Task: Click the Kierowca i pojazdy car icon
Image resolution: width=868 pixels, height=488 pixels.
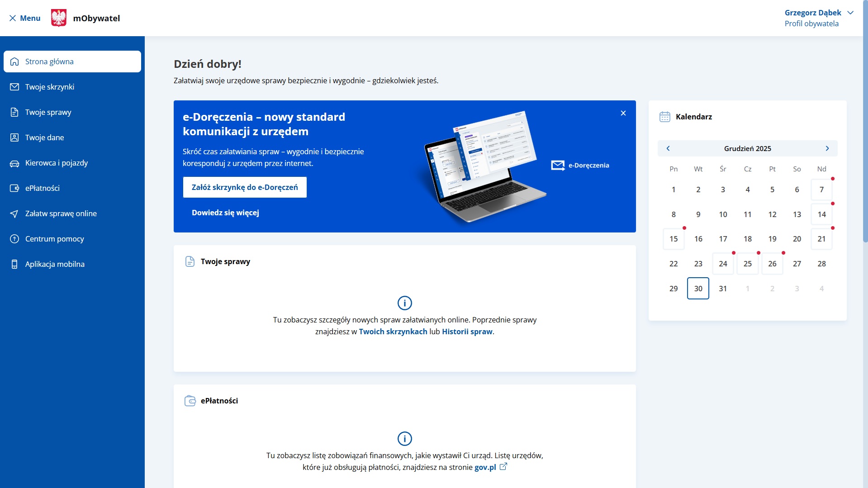Action: tap(14, 163)
